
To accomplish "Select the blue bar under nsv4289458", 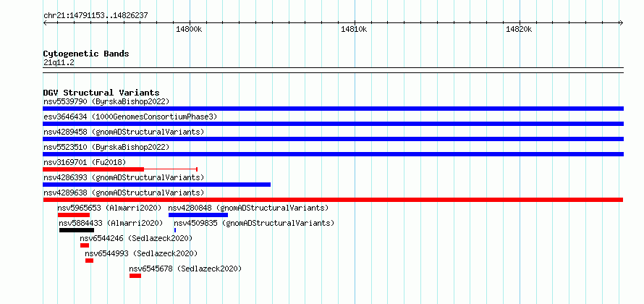I will click(333, 139).
